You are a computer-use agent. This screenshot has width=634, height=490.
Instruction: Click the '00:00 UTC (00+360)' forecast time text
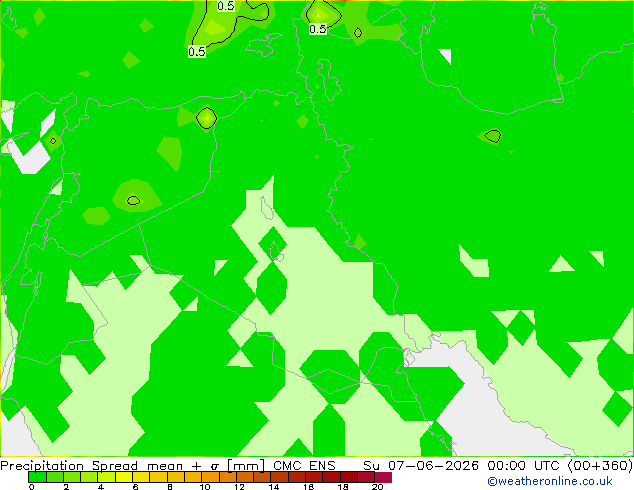tap(560, 465)
